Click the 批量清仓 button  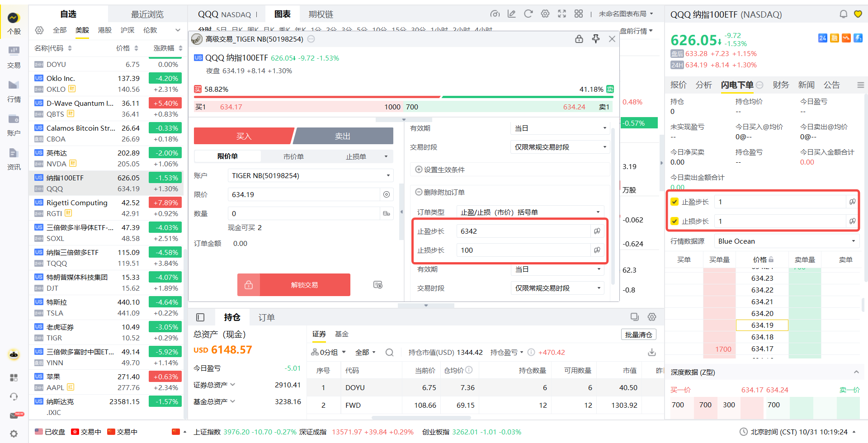638,335
